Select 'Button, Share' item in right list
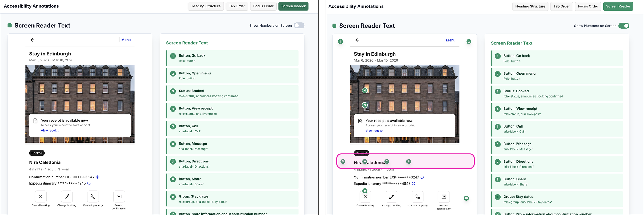 pyautogui.click(x=557, y=181)
